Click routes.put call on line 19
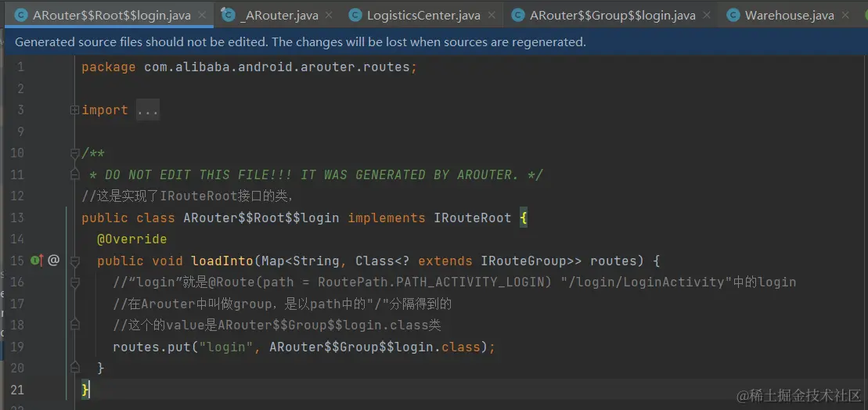Screen dimensions: 868x410 tap(152, 347)
